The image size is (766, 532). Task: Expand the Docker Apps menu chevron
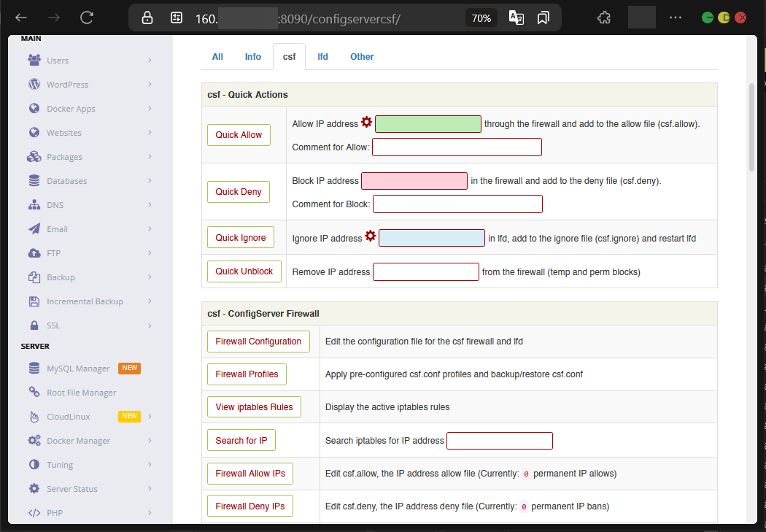150,109
